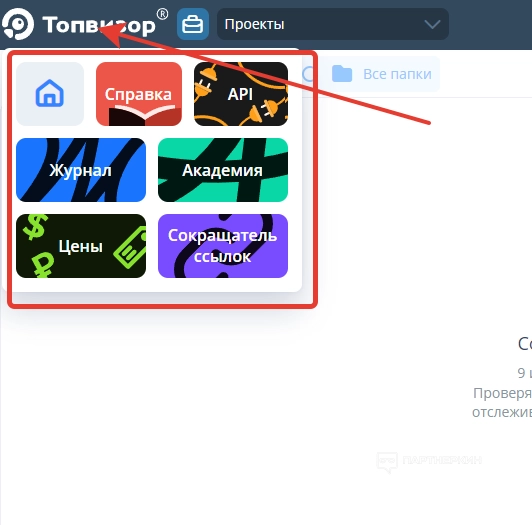Open the briefcase projects icon
The height and width of the screenshot is (525, 532).
(x=193, y=24)
